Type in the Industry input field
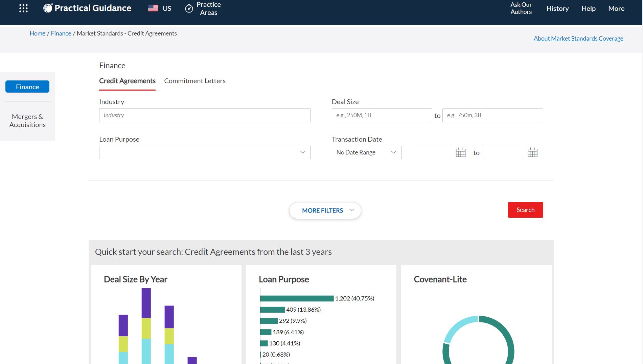The image size is (643, 364). click(205, 115)
